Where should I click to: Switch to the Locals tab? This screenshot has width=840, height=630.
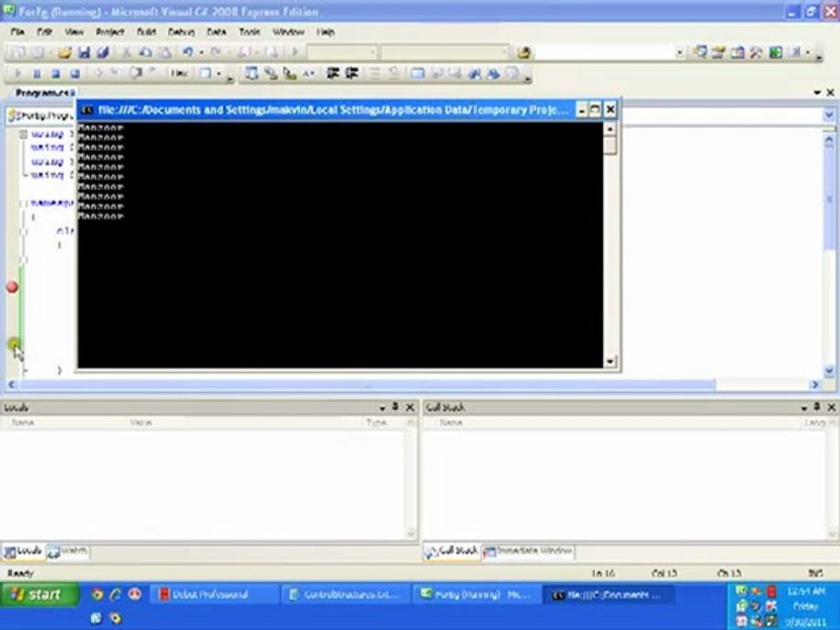click(x=23, y=551)
